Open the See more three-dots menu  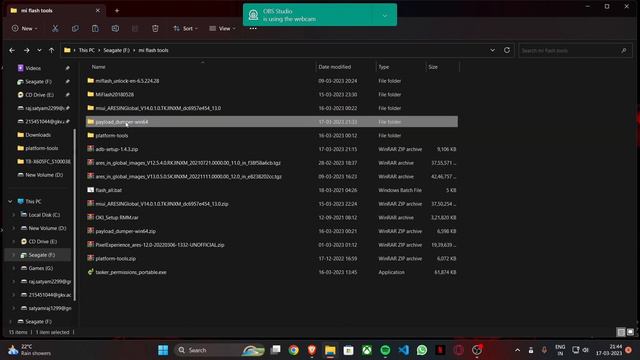253,29
